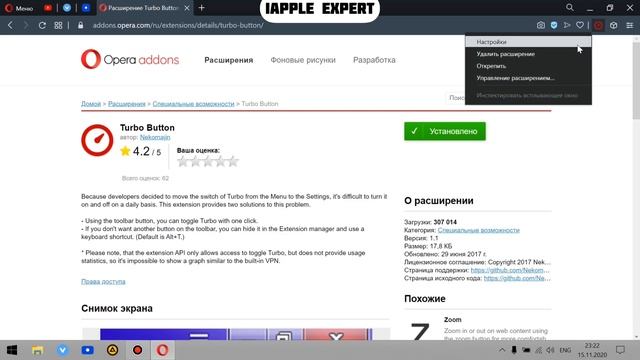Open tab search magnifier in title bar
640x360 pixels.
click(570, 7)
